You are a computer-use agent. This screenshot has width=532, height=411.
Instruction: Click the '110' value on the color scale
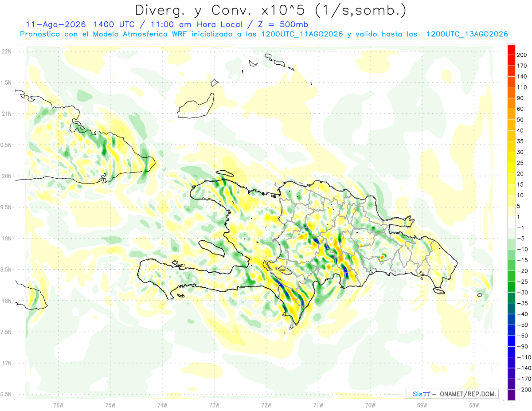[523, 87]
